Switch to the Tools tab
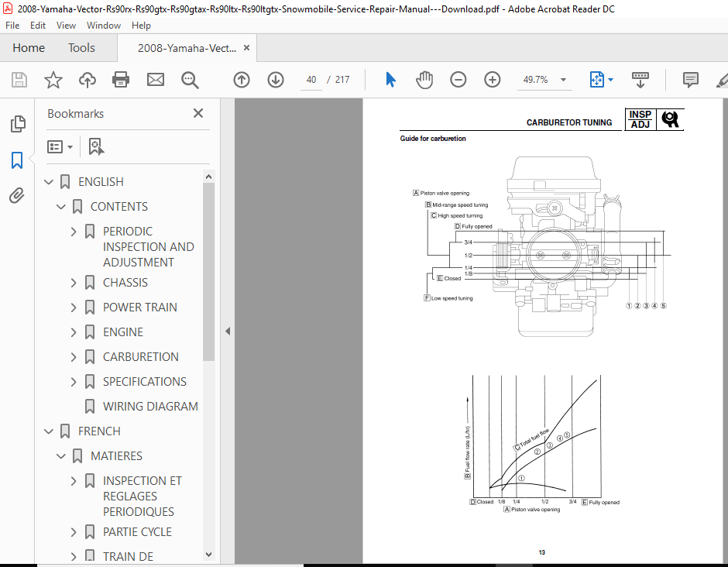 [x=81, y=48]
